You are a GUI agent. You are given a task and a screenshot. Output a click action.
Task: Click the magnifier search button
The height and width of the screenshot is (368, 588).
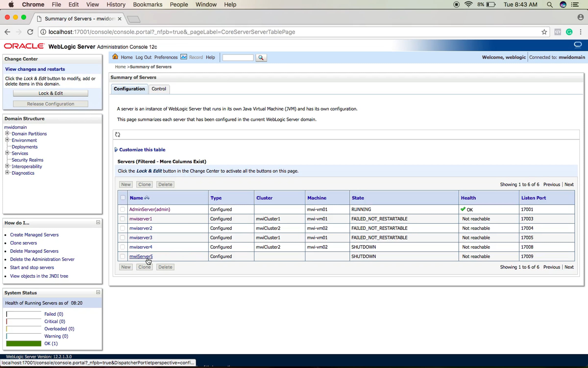261,58
